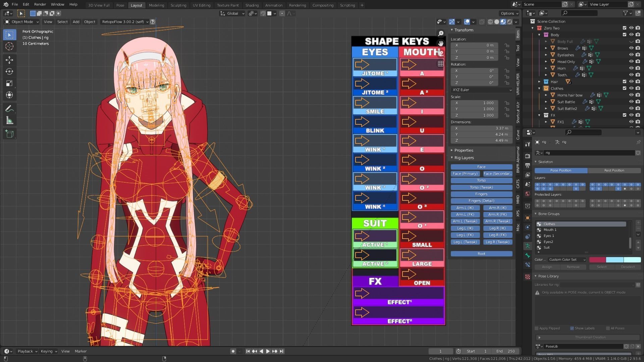Image resolution: width=644 pixels, height=362 pixels.
Task: Open the Render properties tab icon
Action: tap(528, 156)
